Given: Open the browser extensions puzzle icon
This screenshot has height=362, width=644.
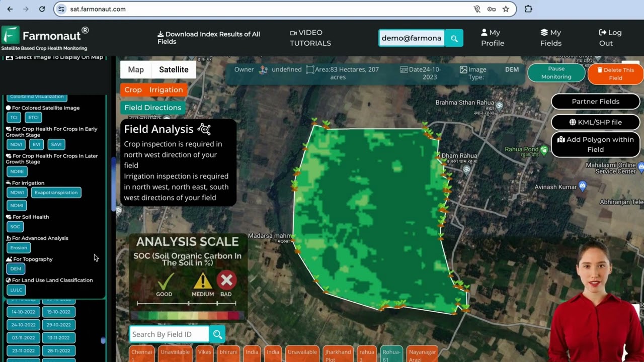Looking at the screenshot, I should [x=528, y=9].
